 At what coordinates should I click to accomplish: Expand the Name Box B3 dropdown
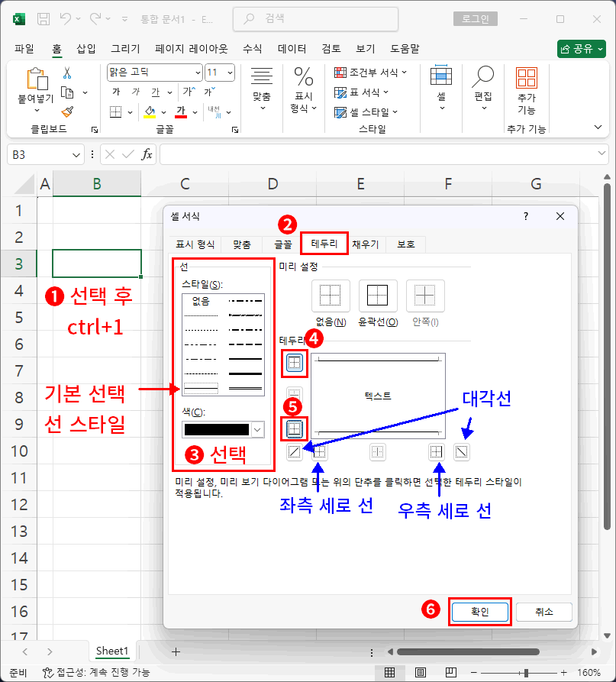click(x=76, y=155)
